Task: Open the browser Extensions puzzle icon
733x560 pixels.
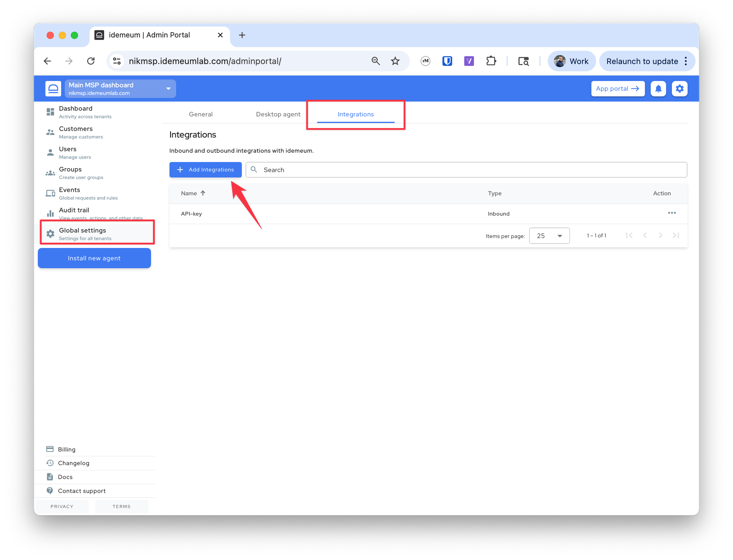Action: [x=491, y=61]
